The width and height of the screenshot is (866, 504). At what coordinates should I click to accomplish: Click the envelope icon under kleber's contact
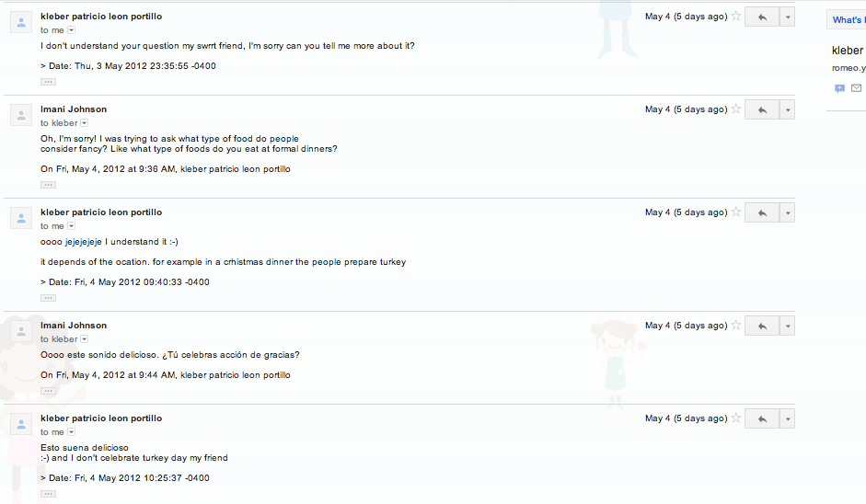coord(856,88)
